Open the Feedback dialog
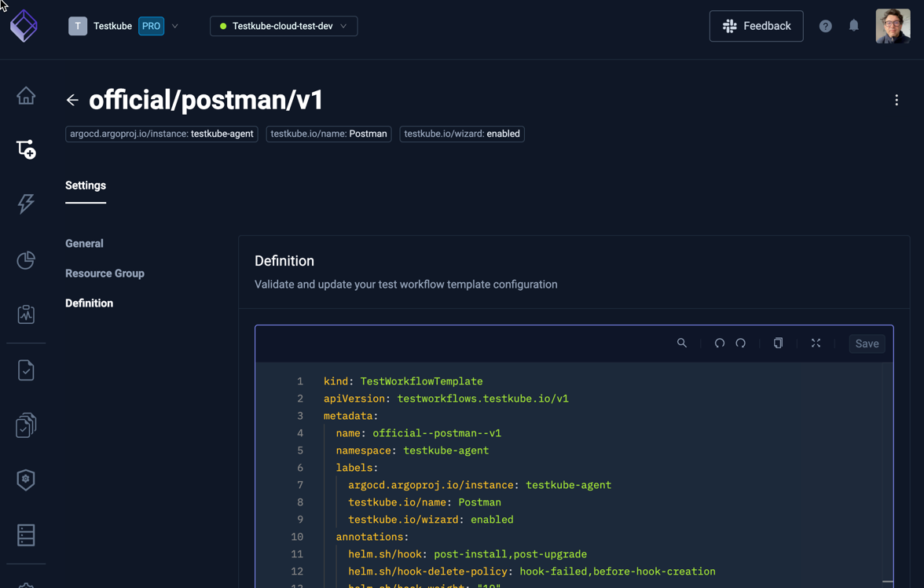Screen dimensions: 924x588 pos(756,26)
